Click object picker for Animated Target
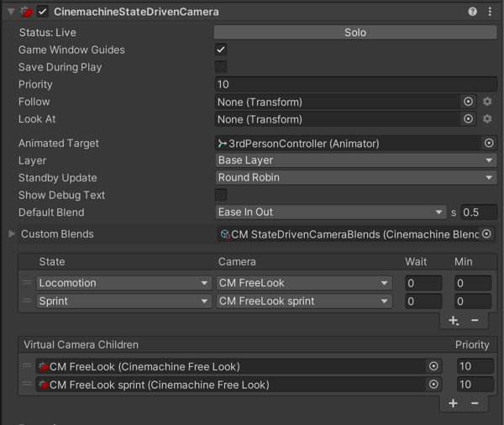The image size is (504, 425). coord(489,144)
